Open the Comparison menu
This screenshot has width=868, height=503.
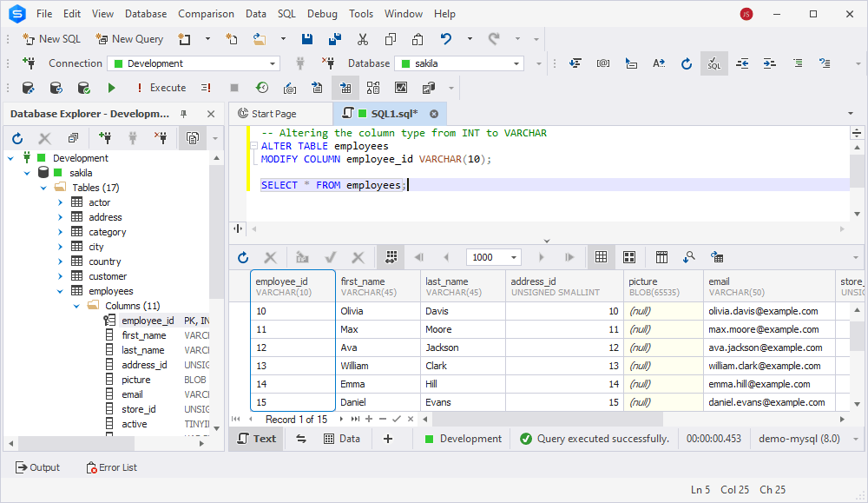coord(206,13)
